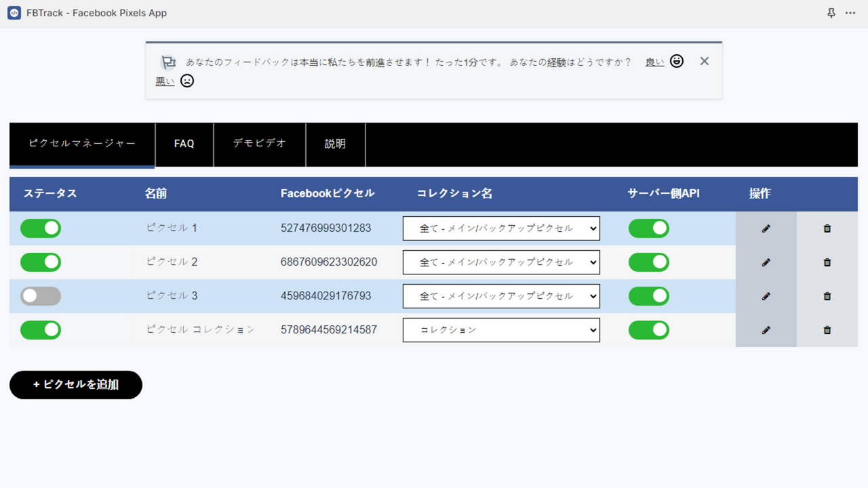Open the デモビデオ tab
This screenshot has width=868, height=488.
tap(260, 144)
